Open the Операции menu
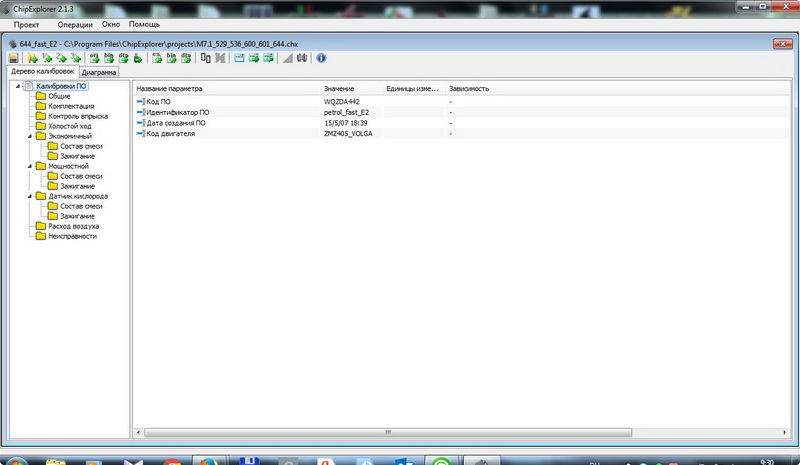 (x=76, y=22)
